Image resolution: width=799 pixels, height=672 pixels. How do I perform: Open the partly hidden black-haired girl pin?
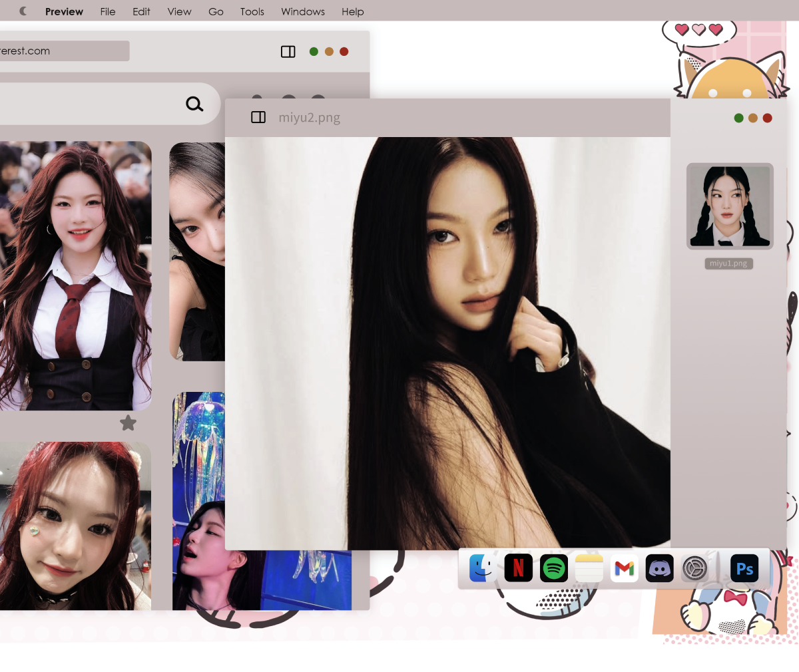coord(197,252)
